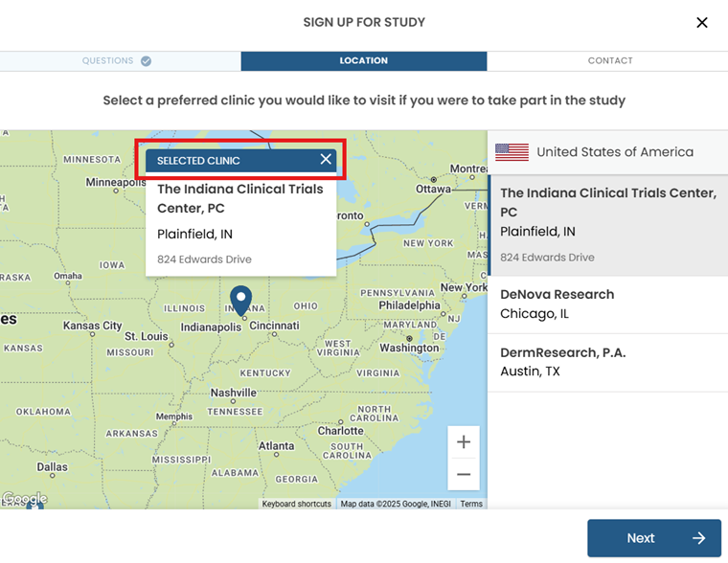Switch to the Questions step tab

121,61
